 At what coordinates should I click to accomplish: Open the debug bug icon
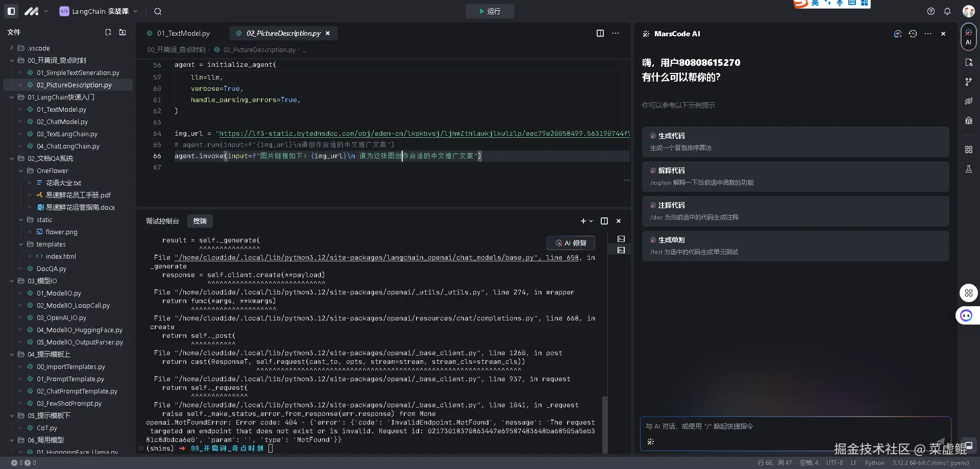pos(968,120)
